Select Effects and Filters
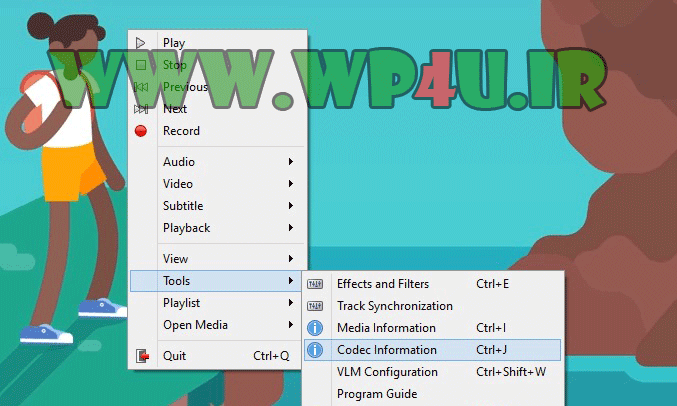 pyautogui.click(x=433, y=284)
